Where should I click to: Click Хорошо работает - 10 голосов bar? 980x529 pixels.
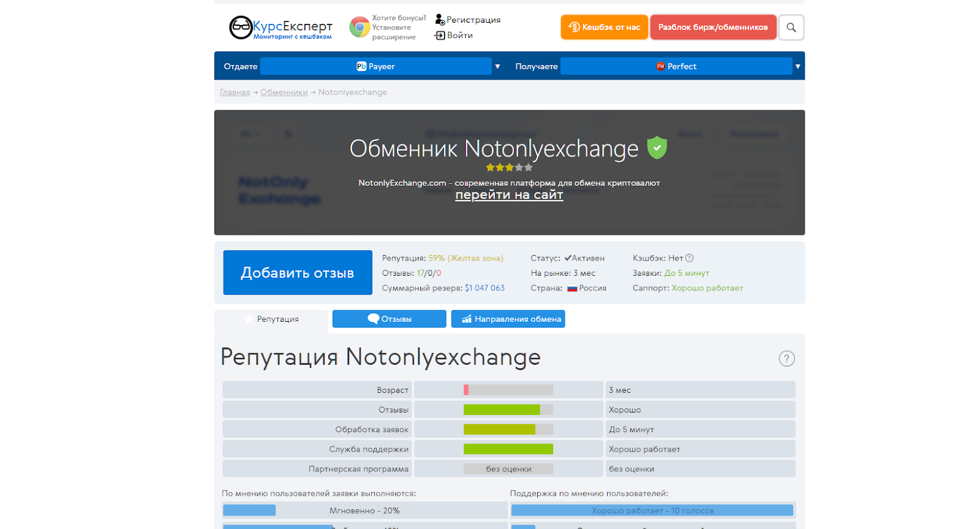[652, 511]
